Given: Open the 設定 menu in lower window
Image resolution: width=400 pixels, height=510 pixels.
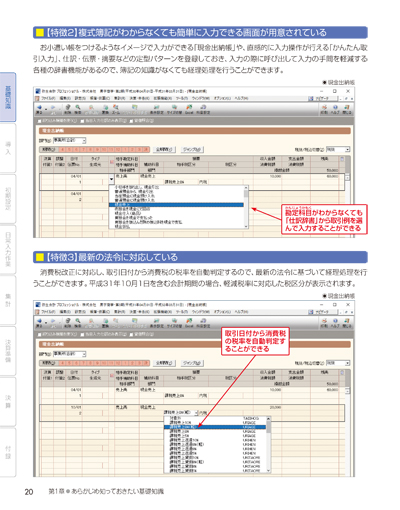Looking at the screenshot, I should pos(80,312).
